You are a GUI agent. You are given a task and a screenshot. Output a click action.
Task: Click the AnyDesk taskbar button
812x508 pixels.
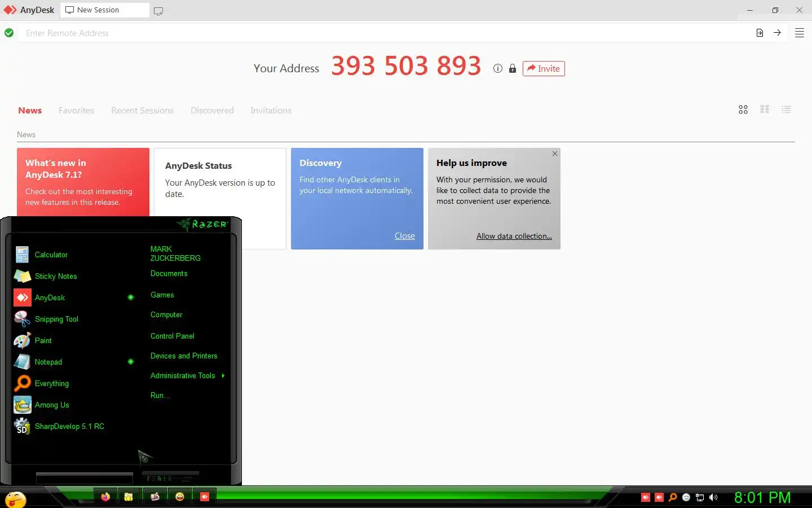point(205,497)
